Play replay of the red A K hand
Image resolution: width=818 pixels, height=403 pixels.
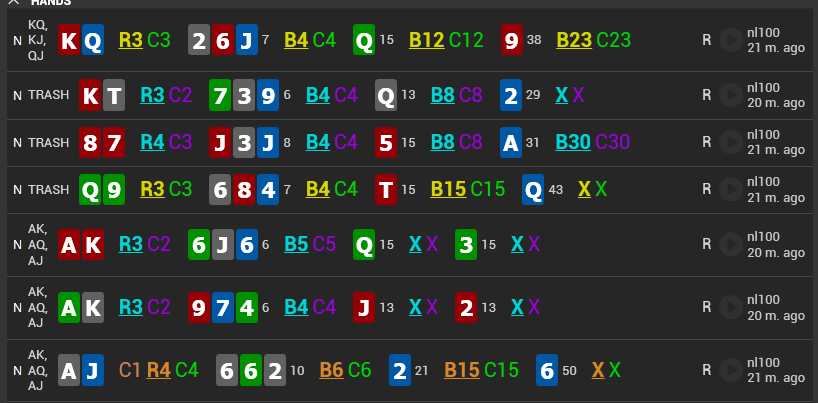731,244
